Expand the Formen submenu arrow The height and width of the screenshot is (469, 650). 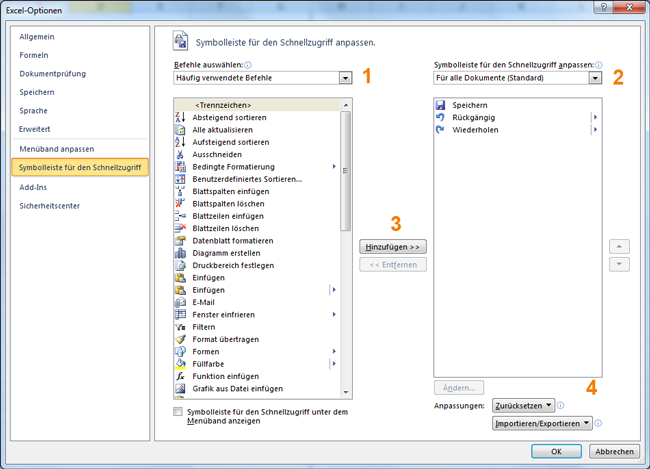[334, 352]
